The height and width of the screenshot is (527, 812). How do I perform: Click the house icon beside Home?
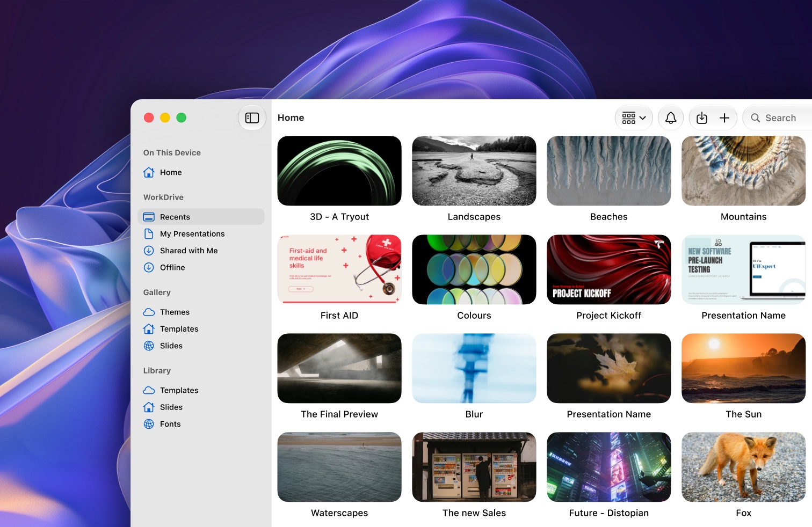coord(149,172)
